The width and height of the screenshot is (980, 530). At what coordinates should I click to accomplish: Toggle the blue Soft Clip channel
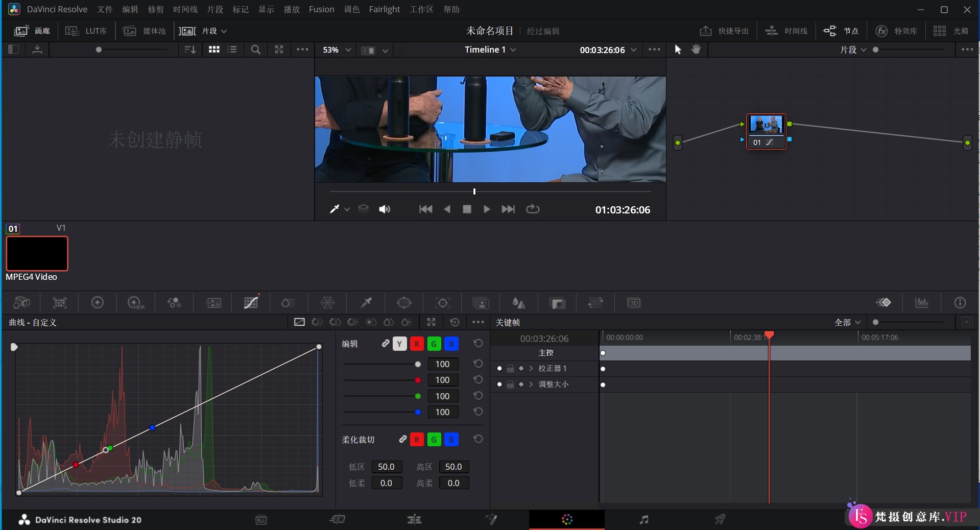(451, 439)
